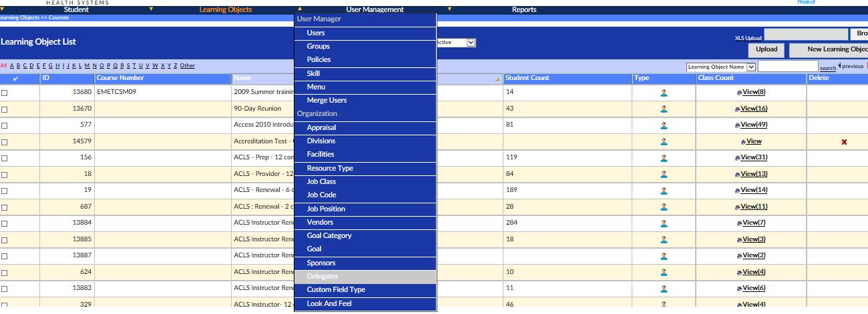Check the box for course ID 13680
868x314 pixels.
(5, 93)
